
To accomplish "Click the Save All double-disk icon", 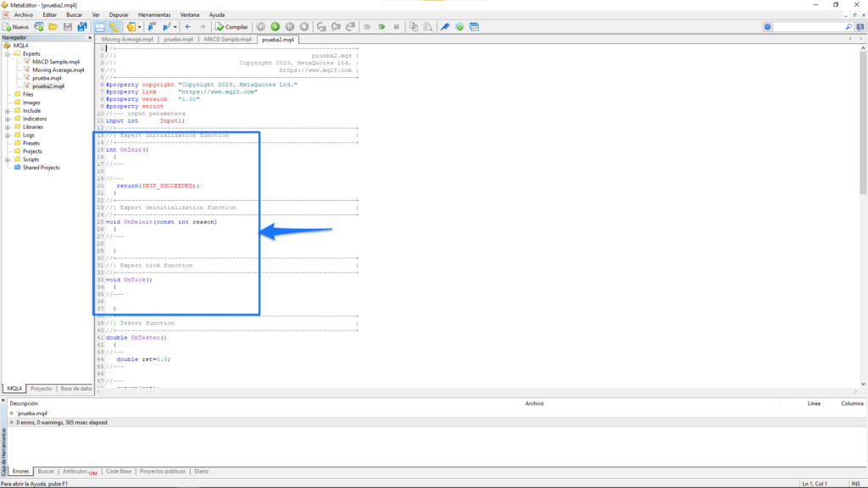I will pos(82,26).
